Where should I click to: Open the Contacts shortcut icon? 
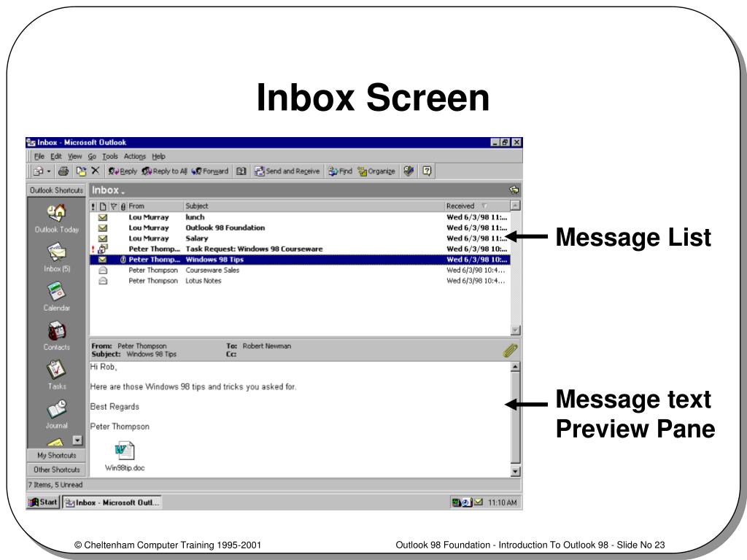[56, 330]
